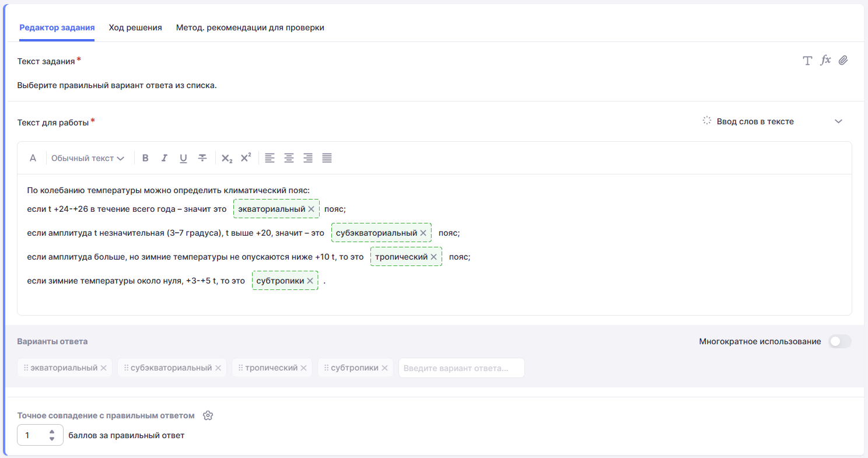Open the 'Метод. рекомендации для проверки' tab

coord(250,27)
